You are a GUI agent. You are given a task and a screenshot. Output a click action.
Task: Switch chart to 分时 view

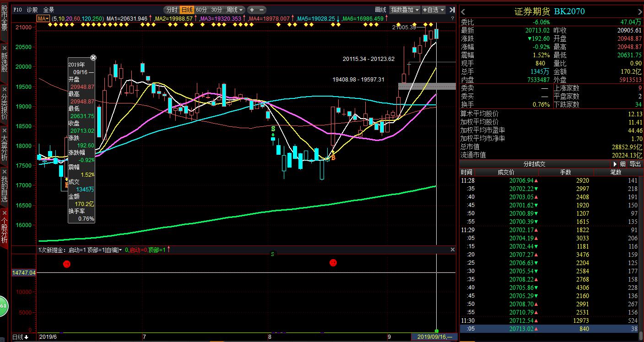[172, 10]
